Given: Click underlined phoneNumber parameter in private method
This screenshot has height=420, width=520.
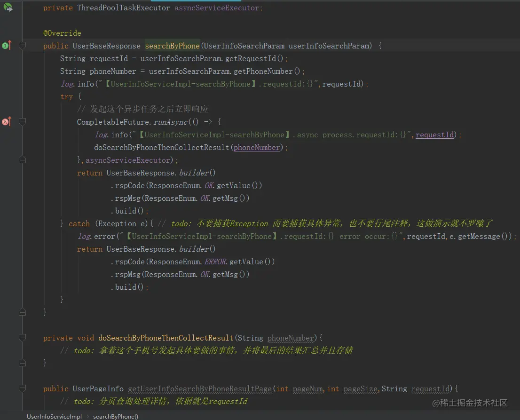Looking at the screenshot, I should tap(291, 338).
